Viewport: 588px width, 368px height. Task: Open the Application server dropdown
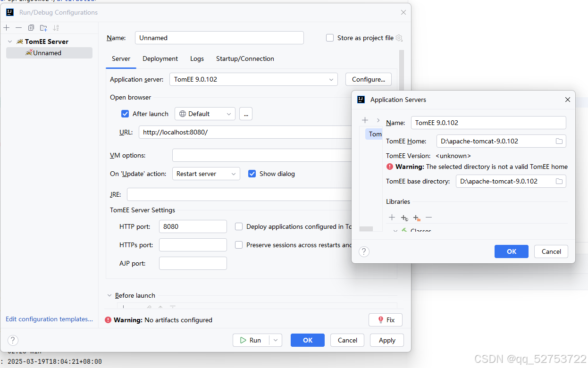(331, 79)
